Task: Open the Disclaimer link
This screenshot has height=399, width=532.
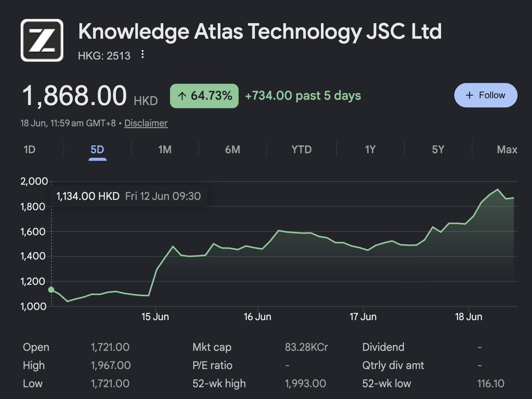Action: 146,123
